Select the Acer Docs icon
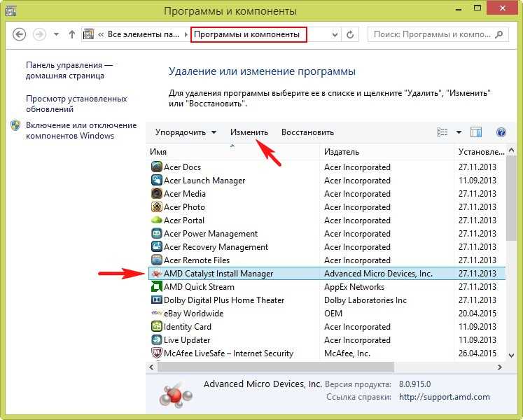Viewport: 523px width, 420px height. [156, 167]
